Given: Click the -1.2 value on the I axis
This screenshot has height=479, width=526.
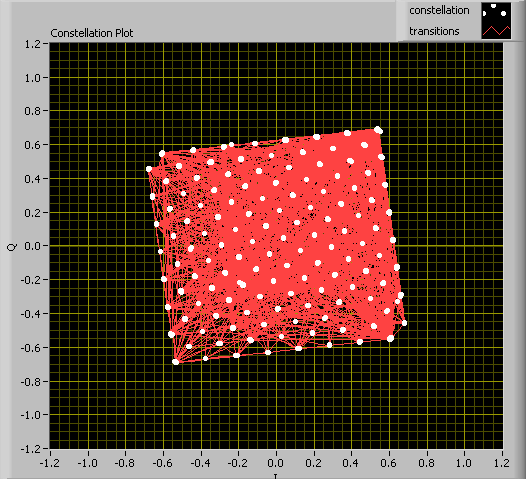Looking at the screenshot, I should pos(49,464).
